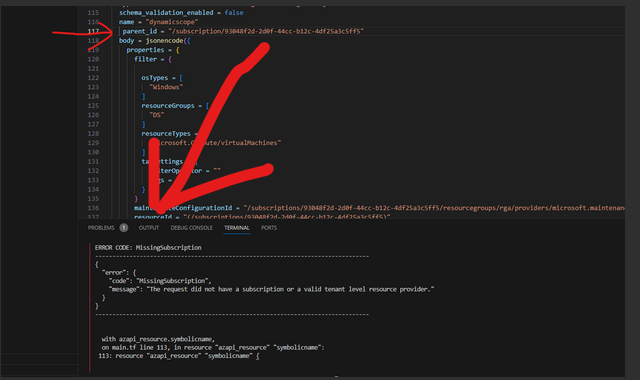
Task: Click the closing bracket on line 124
Action: (x=143, y=96)
